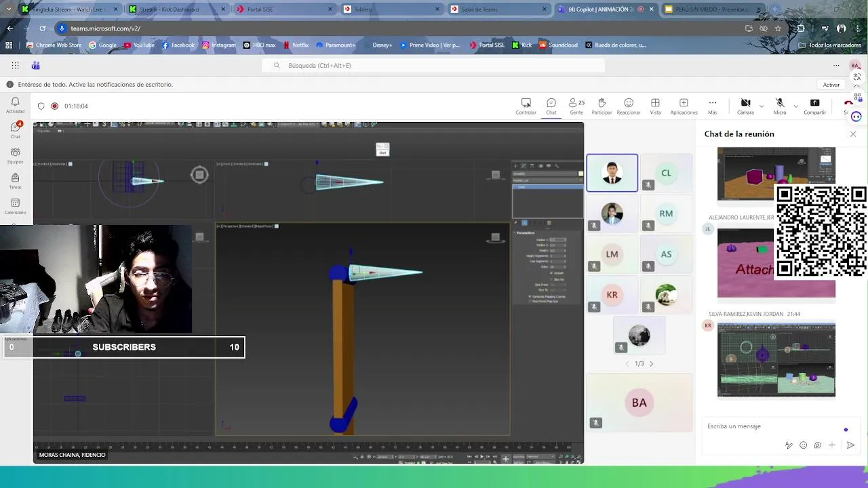The height and width of the screenshot is (488, 868).
Task: Switch to the PERÚ SIN MIEDO tab
Action: pos(713,9)
